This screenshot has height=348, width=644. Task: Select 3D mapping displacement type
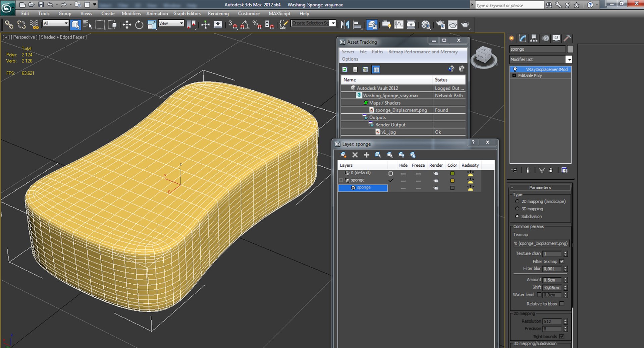coord(517,209)
